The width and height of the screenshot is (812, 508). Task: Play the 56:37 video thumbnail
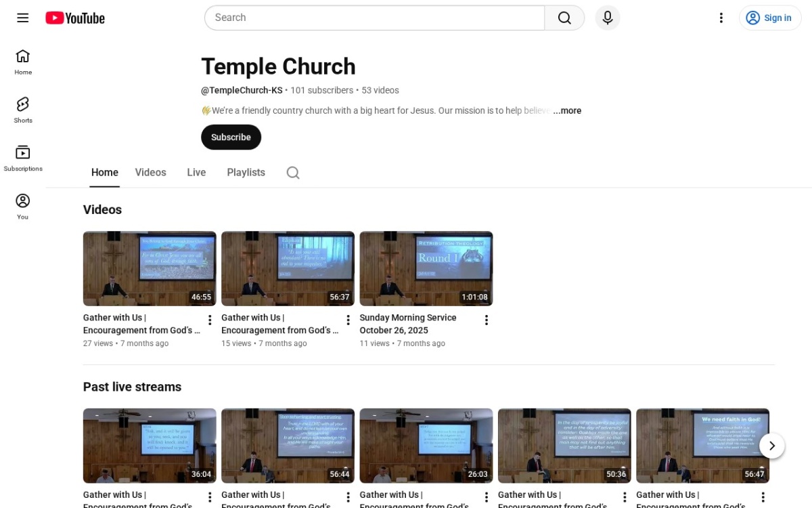tap(288, 269)
